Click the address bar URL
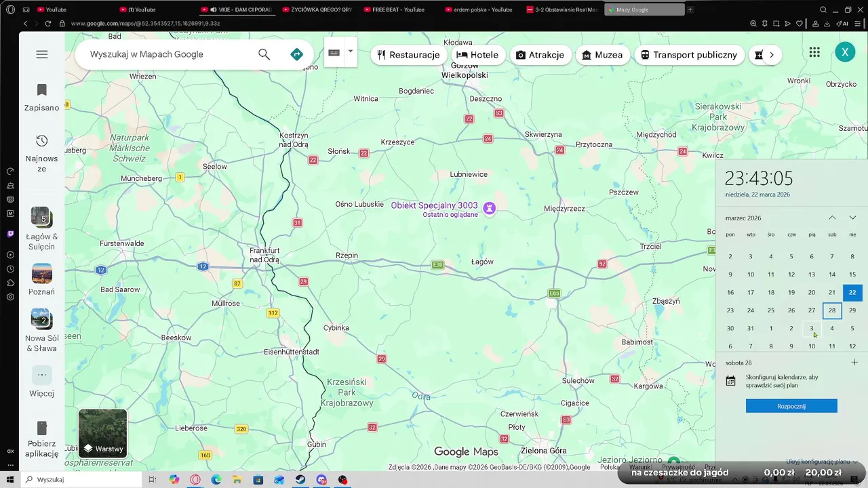Image resolution: width=868 pixels, height=488 pixels. (145, 24)
